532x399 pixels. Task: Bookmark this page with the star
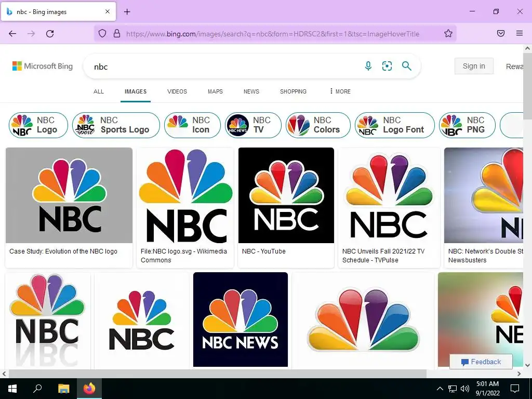click(448, 34)
